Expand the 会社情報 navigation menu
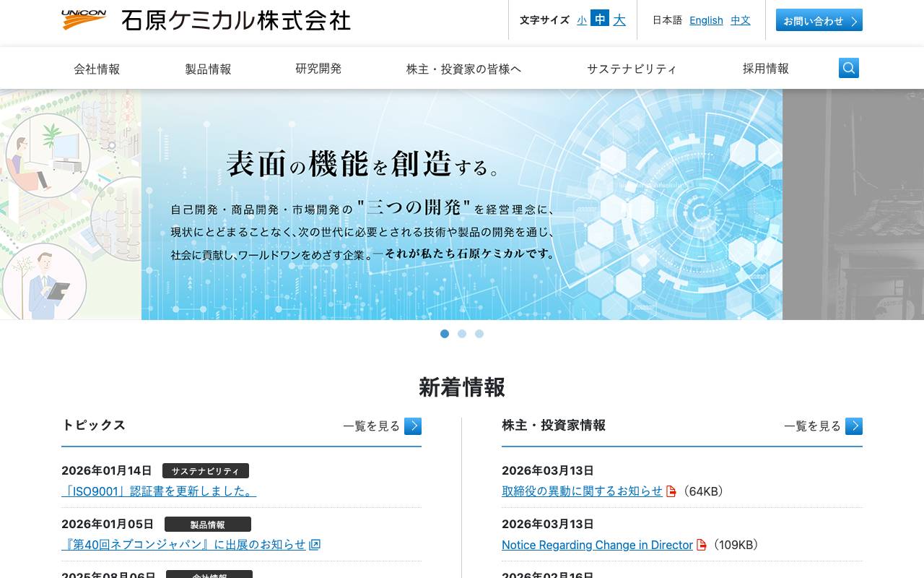 coord(97,69)
